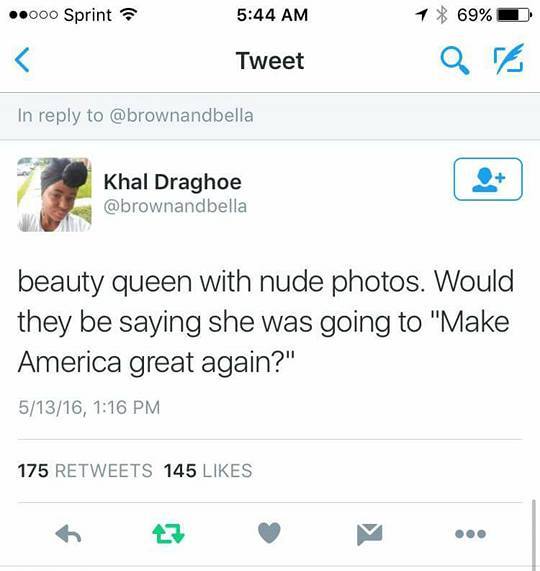Tap the 'Tweet' header title

coord(270,60)
